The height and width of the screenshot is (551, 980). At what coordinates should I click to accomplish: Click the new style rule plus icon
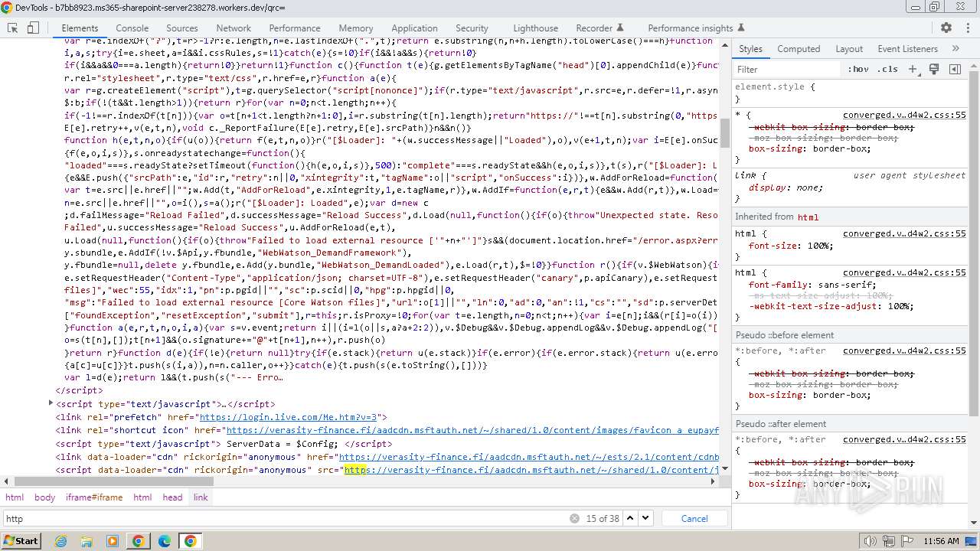coord(913,69)
